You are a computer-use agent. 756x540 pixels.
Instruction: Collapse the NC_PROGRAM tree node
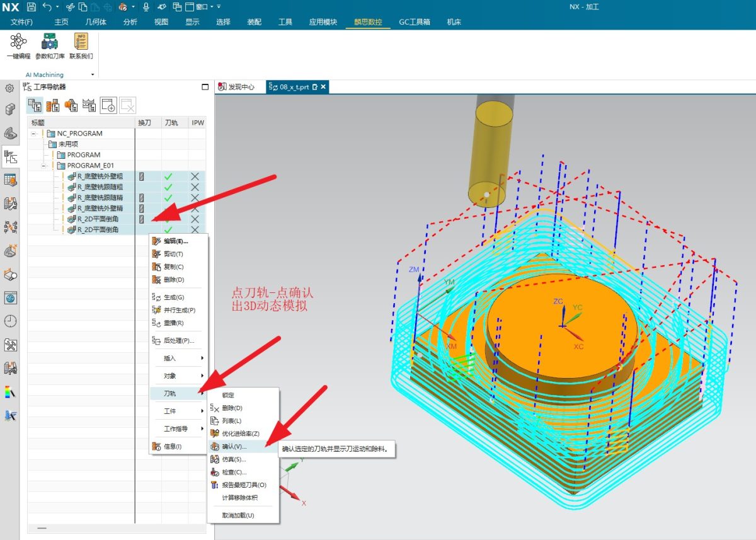pyautogui.click(x=33, y=134)
